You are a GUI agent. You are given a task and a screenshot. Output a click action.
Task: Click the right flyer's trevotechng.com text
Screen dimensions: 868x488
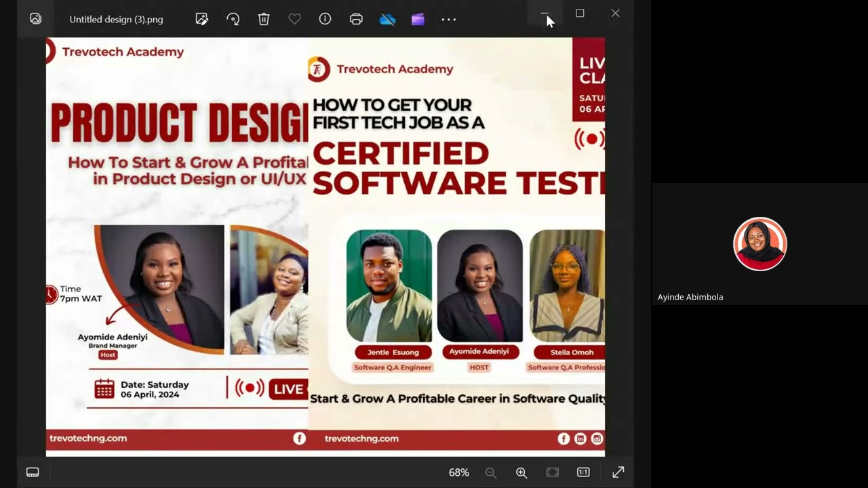pyautogui.click(x=361, y=439)
